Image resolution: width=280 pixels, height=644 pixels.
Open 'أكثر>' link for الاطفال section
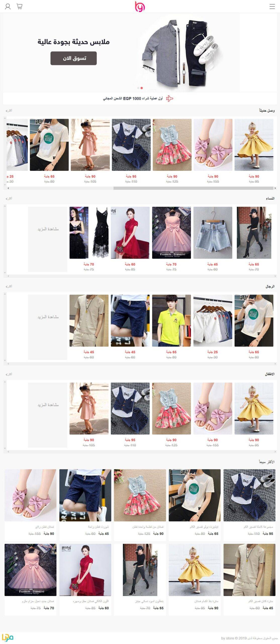pos(9,374)
